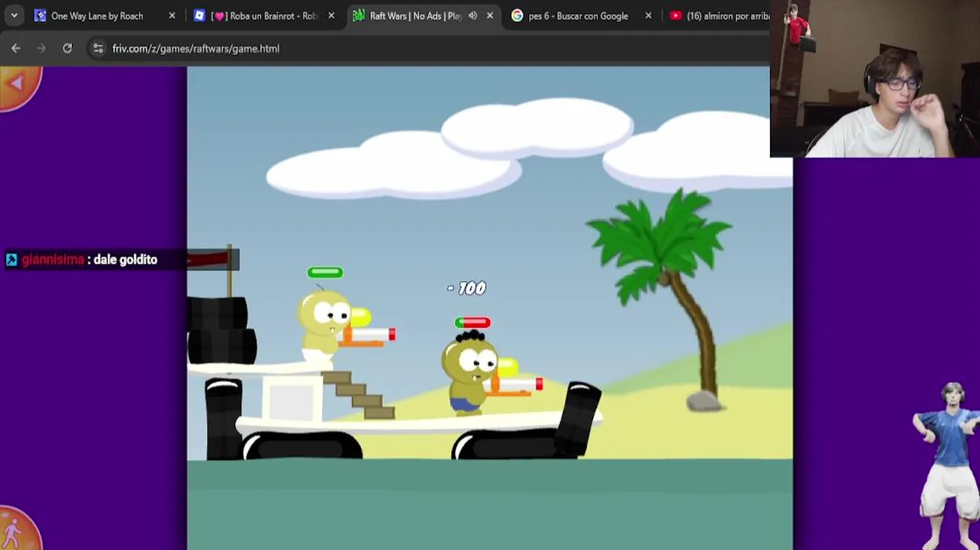Click the red-green health bar of dark-haired character

pyautogui.click(x=472, y=322)
